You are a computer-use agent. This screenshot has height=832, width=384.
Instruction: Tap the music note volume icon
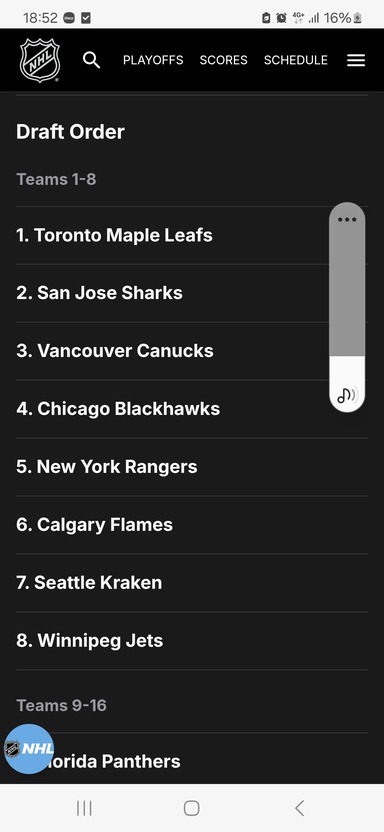[x=347, y=395]
